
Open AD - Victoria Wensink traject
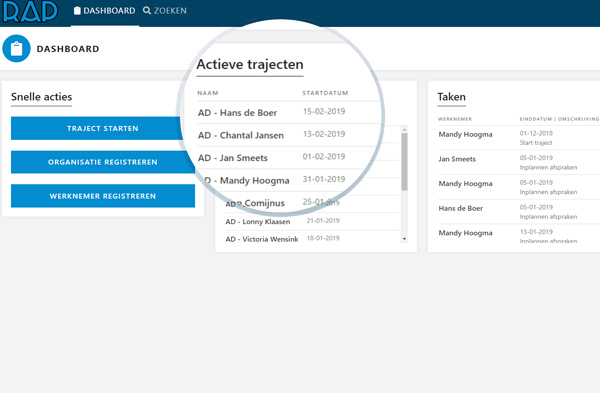click(262, 239)
